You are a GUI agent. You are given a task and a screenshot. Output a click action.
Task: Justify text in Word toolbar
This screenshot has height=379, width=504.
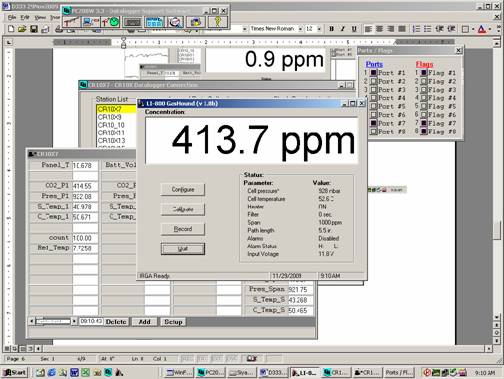pos(402,29)
